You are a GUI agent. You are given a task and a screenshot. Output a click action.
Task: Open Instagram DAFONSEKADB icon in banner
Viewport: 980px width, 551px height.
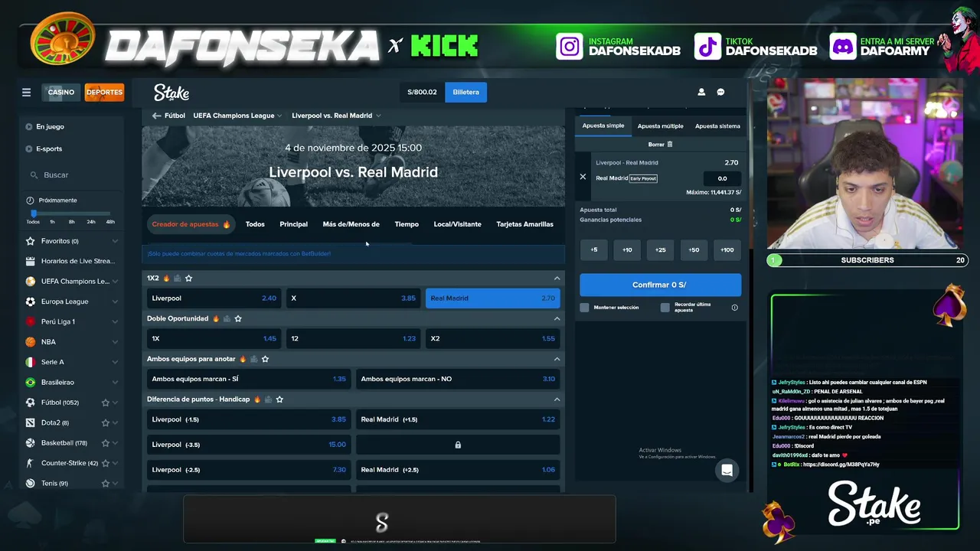click(570, 47)
